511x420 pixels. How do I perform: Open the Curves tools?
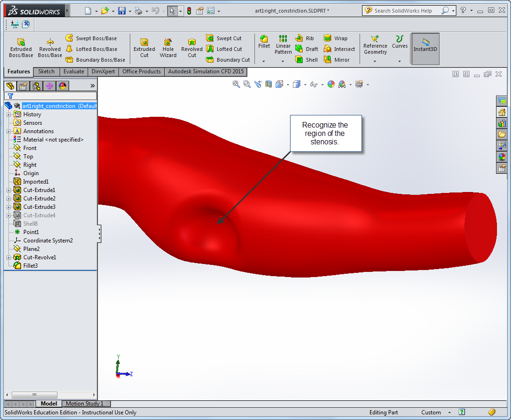399,42
